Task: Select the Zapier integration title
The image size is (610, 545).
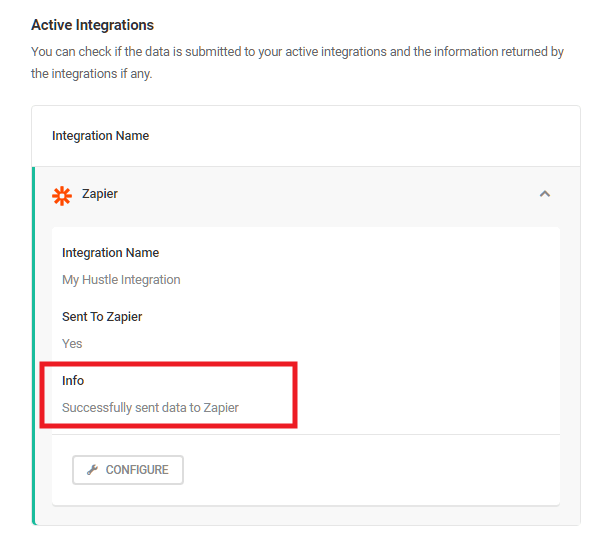Action: 100,194
